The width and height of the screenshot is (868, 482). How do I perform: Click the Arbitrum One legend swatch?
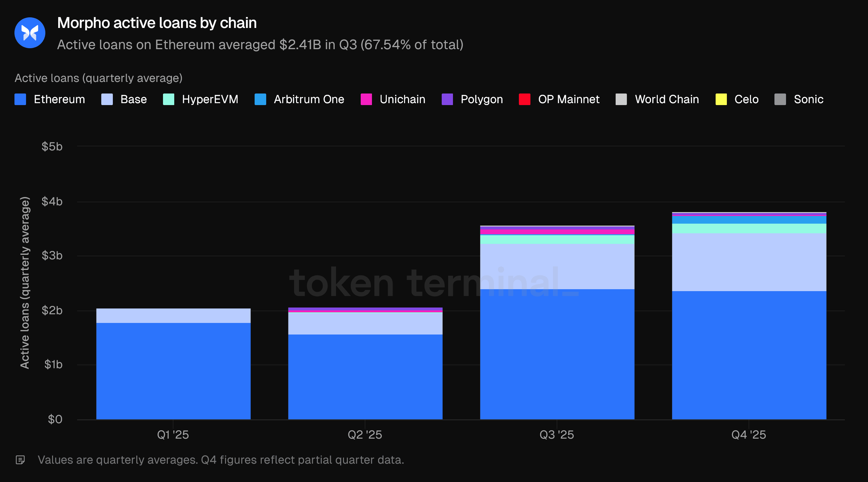(x=260, y=99)
